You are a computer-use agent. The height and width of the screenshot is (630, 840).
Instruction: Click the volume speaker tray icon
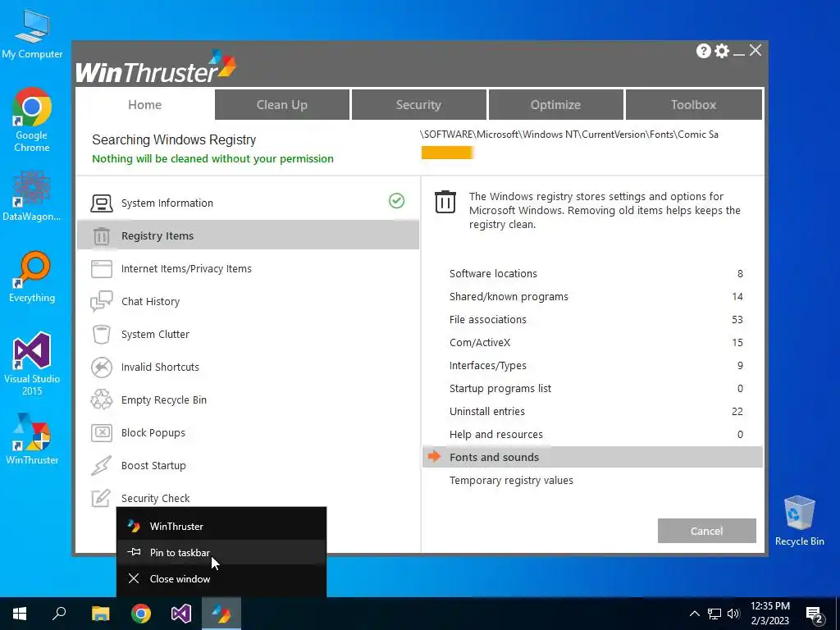tap(733, 614)
